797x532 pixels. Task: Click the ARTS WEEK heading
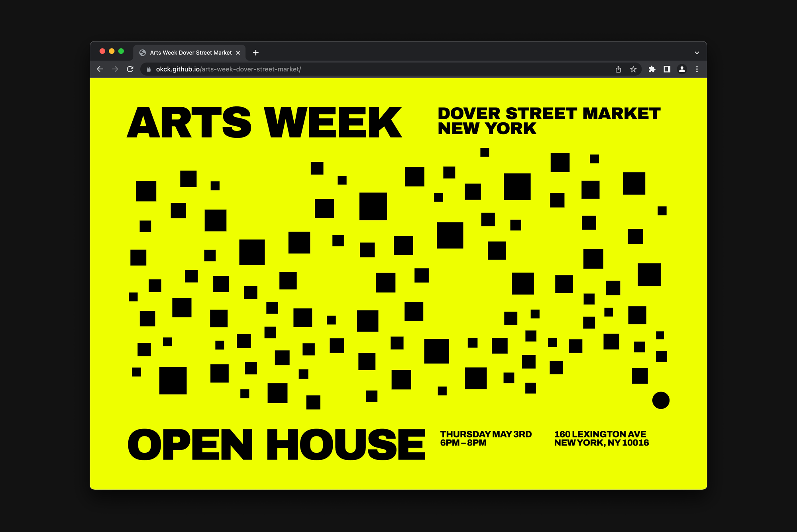tap(264, 122)
